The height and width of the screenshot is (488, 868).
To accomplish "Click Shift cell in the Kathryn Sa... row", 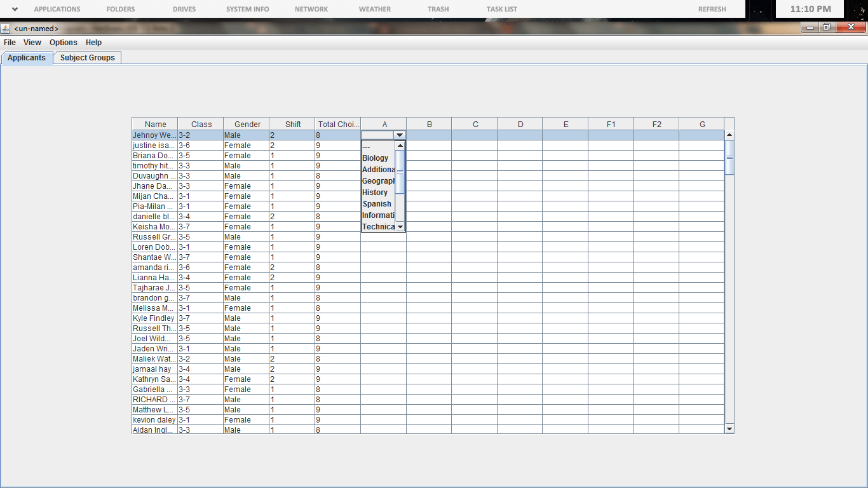I will click(x=292, y=379).
